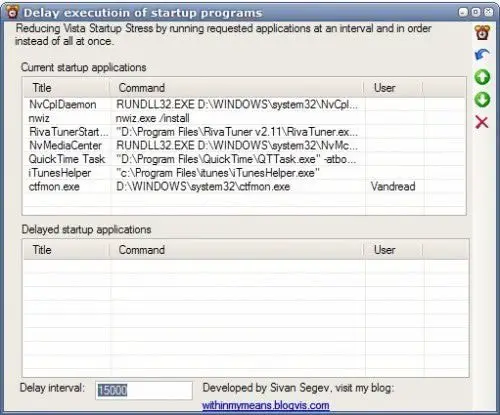
Task: Sort current applications by Title column
Action: click(67, 88)
